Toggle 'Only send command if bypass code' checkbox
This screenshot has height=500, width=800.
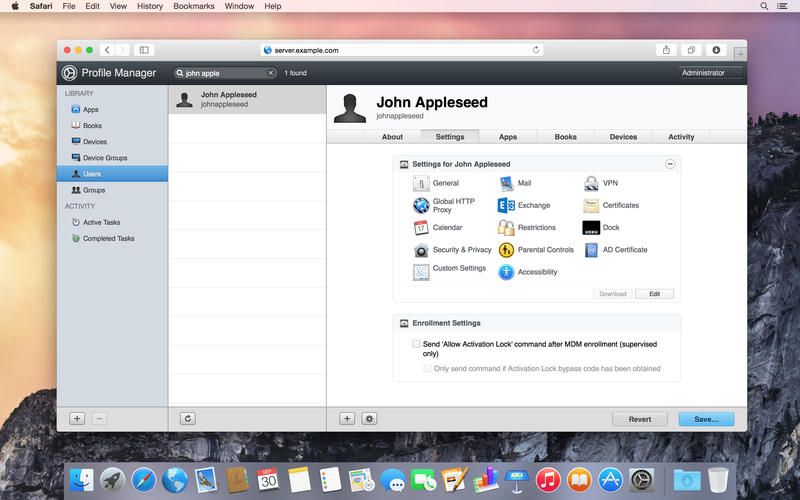click(x=428, y=368)
